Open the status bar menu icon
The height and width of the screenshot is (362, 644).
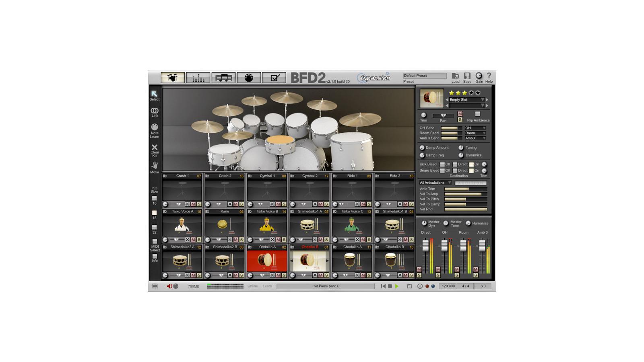pos(155,286)
